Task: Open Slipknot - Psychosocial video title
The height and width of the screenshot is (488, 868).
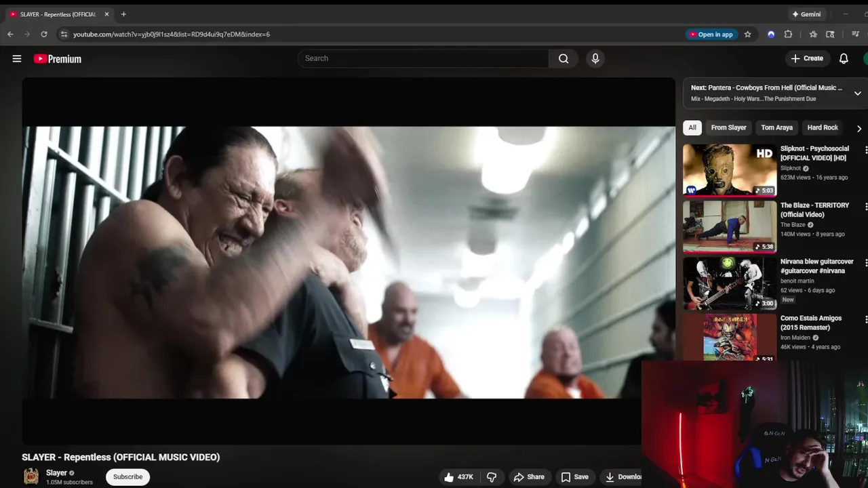Action: point(814,153)
